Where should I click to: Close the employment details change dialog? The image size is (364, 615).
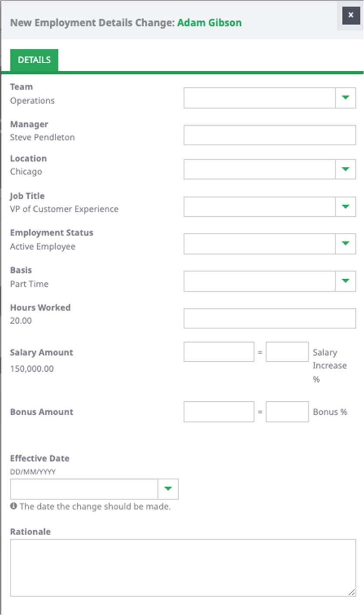[x=351, y=15]
